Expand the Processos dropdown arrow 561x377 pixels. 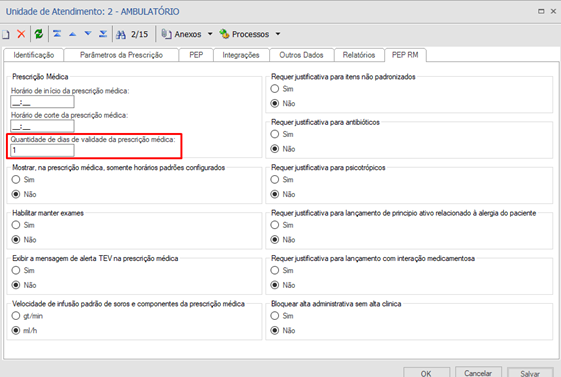point(278,34)
